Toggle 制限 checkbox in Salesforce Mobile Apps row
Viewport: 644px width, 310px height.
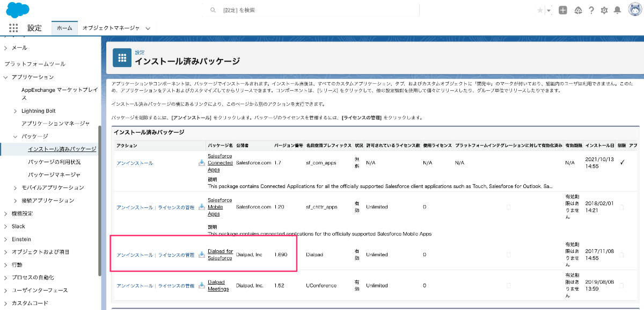tap(622, 207)
